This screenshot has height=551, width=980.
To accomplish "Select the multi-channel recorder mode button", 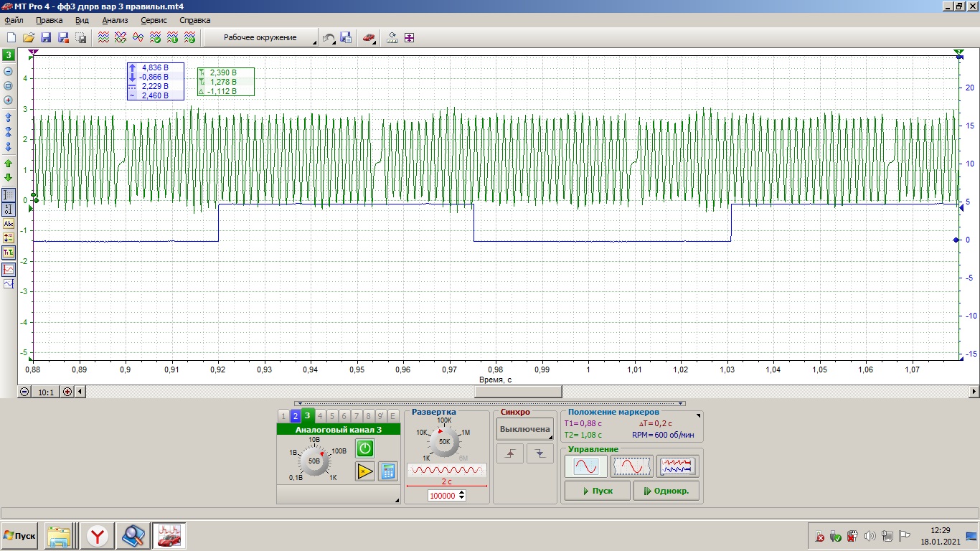I will (x=678, y=466).
